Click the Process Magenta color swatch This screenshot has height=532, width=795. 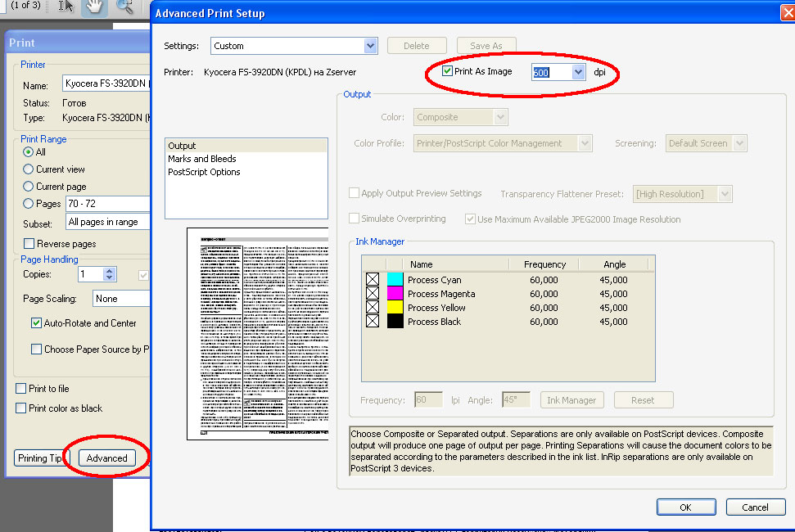tap(395, 294)
